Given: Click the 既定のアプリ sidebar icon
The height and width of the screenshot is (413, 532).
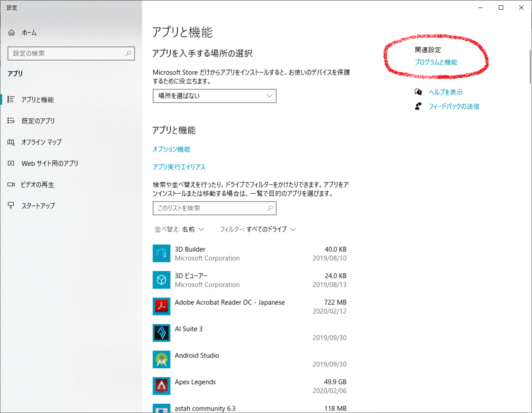Looking at the screenshot, I should (12, 121).
